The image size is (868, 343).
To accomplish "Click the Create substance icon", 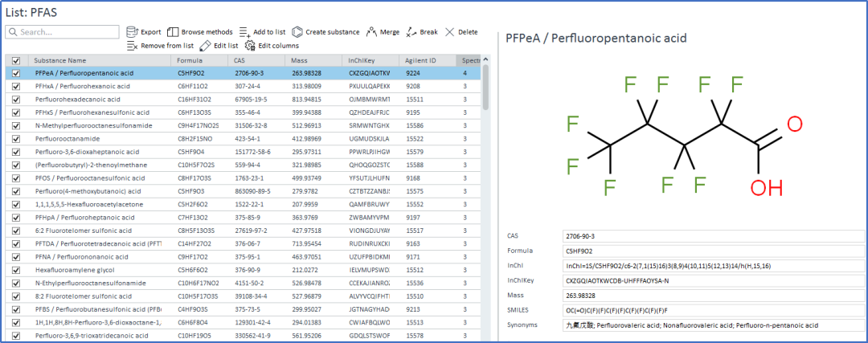I will pos(297,32).
